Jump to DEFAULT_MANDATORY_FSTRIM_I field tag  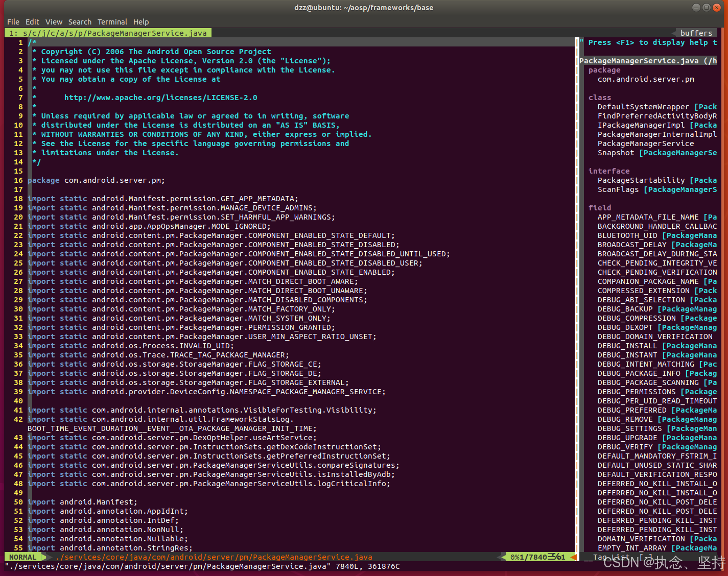[x=657, y=456]
